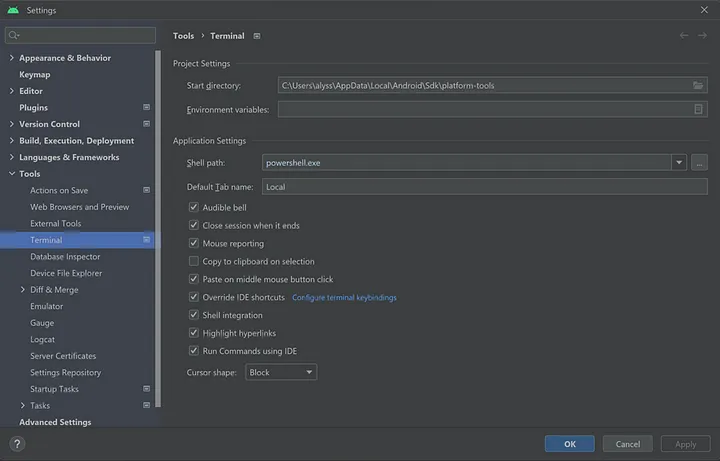
Task: Open Configure terminal keybindings link
Action: coord(344,298)
